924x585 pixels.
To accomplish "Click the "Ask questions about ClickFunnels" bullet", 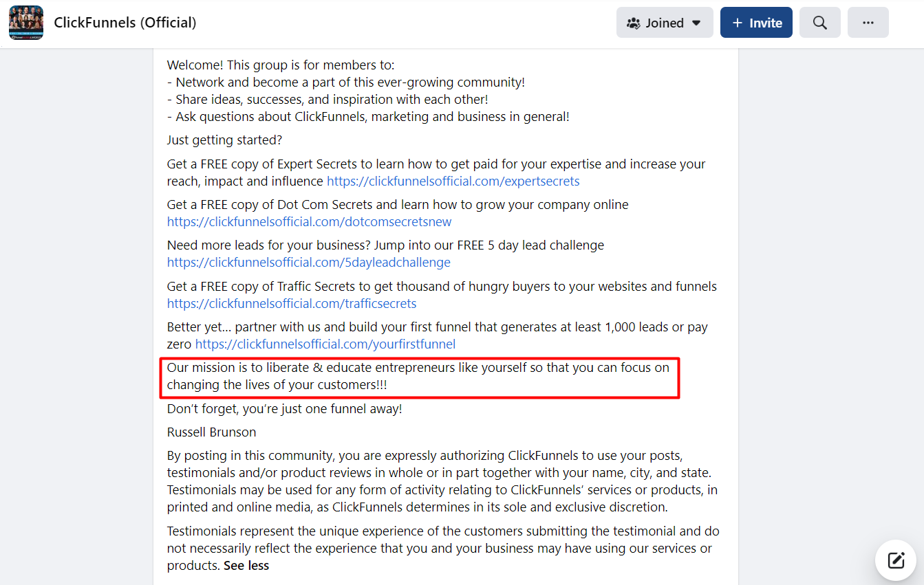I will 368,117.
